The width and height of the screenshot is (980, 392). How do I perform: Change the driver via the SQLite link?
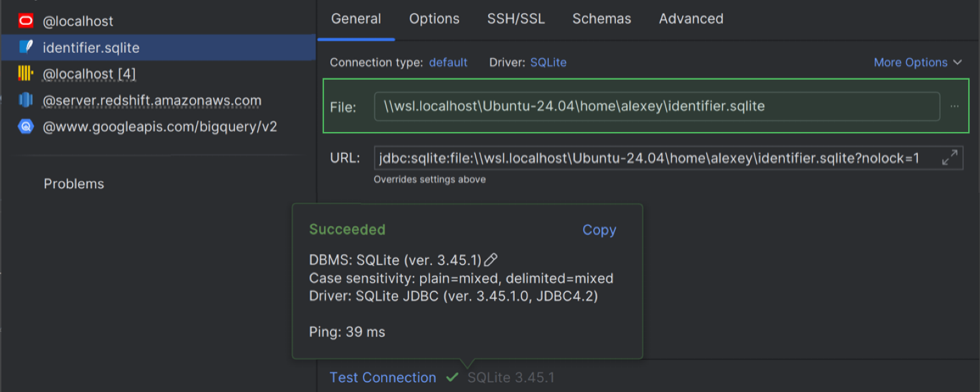(547, 63)
